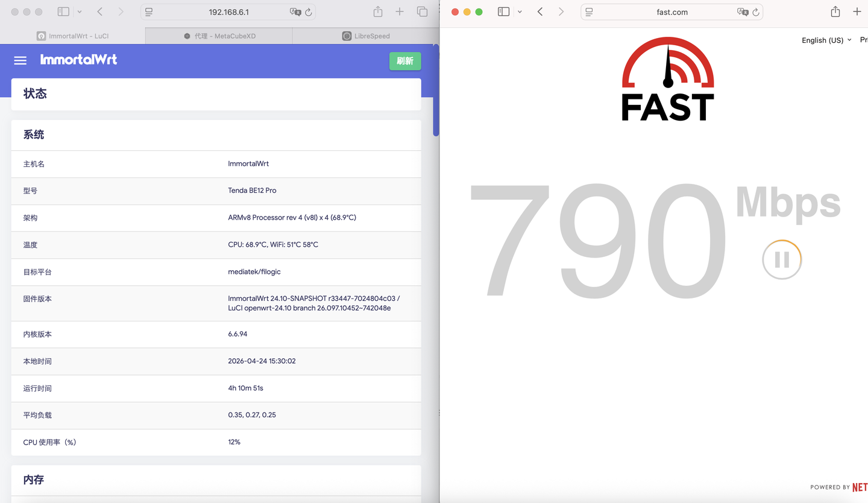Close the fast.com Safari window
Screen dimensions: 868x503
(455, 11)
